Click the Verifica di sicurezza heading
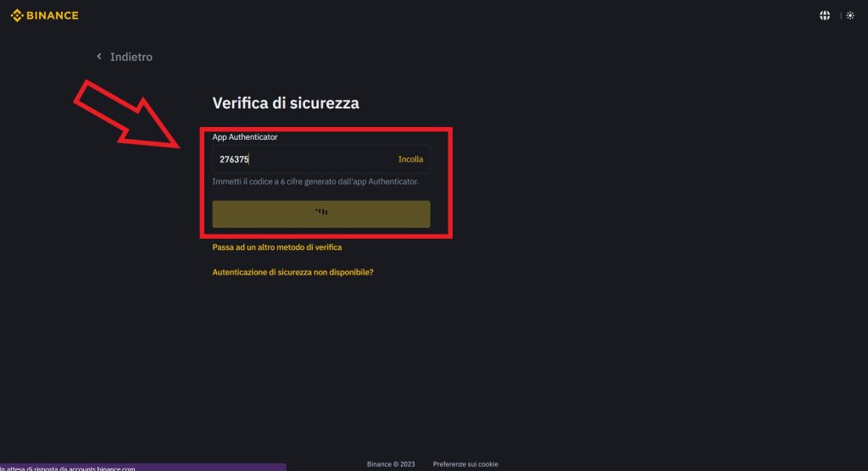 click(x=286, y=103)
